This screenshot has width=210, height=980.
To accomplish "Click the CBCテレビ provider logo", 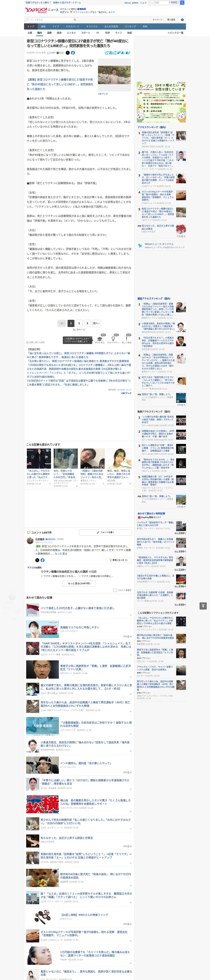I will (117, 53).
